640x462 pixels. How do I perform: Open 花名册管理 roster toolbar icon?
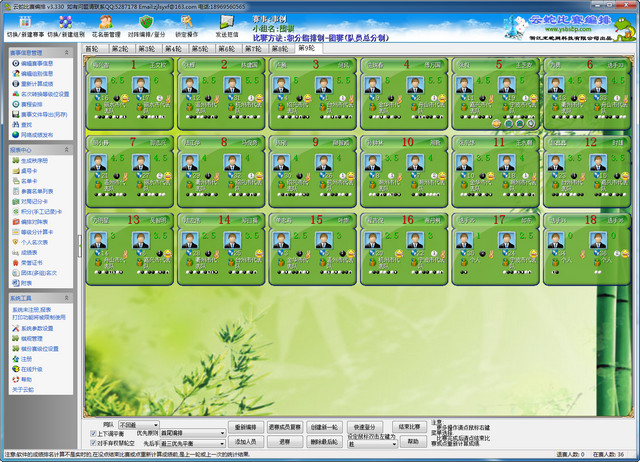[106, 27]
